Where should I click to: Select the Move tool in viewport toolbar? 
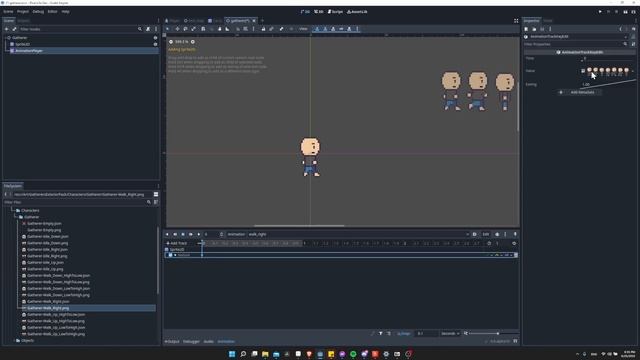[177, 29]
